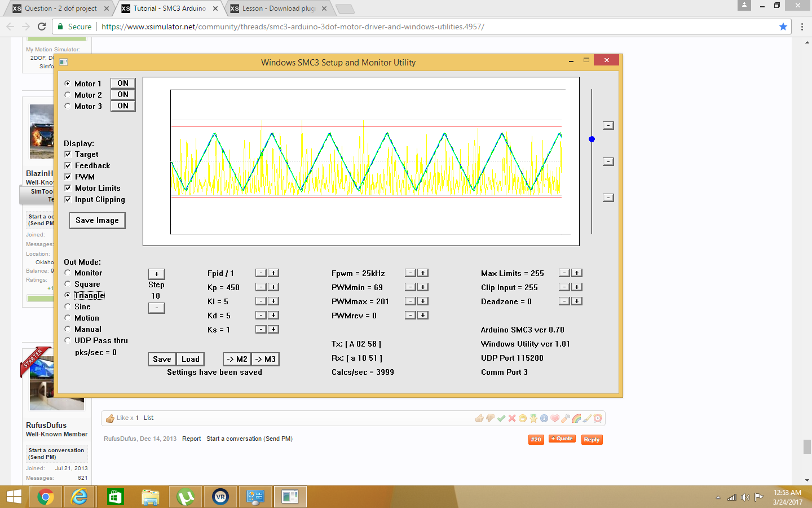The image size is (812, 508).
Task: Close the Tutorial - SMC3 Arduino tab
Action: tap(215, 8)
